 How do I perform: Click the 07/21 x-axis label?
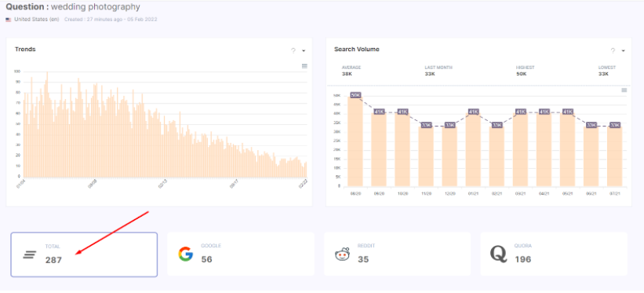pos(614,193)
